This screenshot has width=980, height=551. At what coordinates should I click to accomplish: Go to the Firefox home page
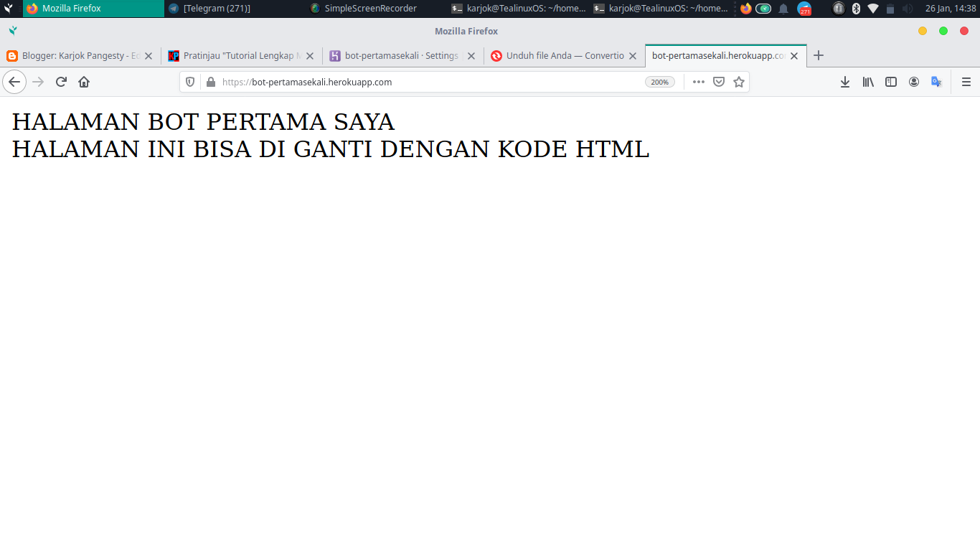click(x=83, y=82)
